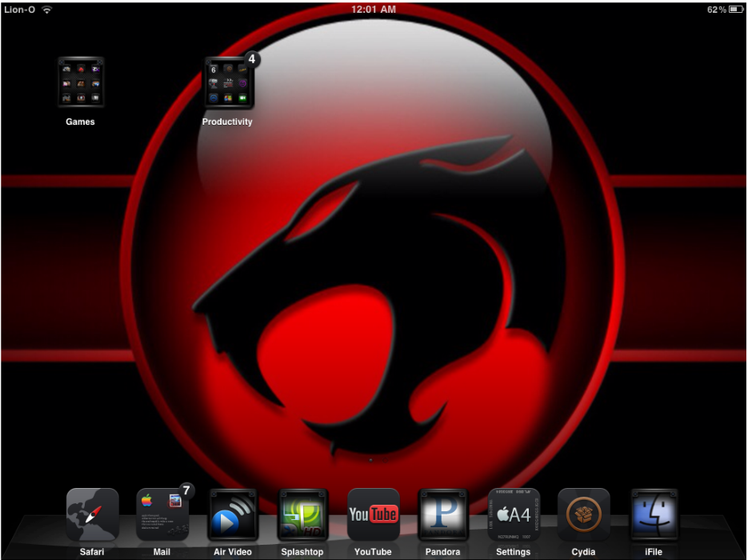Open the Productivity folder
This screenshot has height=560, width=748.
[x=229, y=82]
